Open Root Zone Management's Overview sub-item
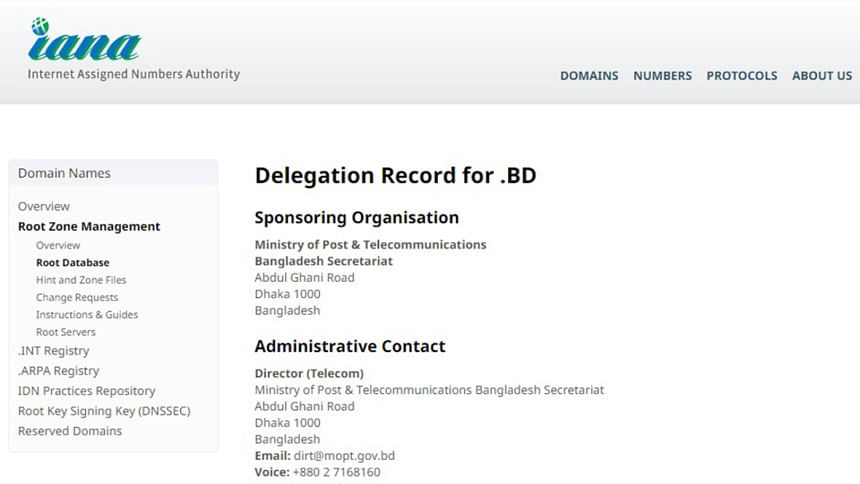This screenshot has width=860, height=484. coord(58,245)
